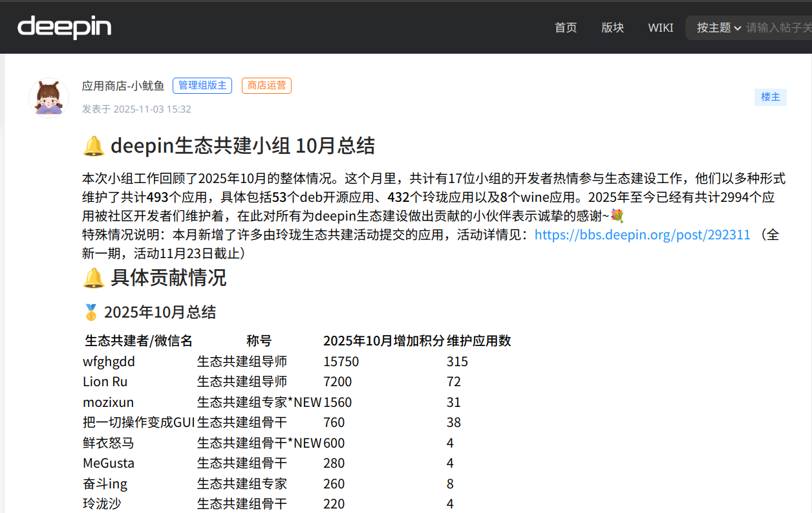Click the 生态共建者/微信名 column header
The width and height of the screenshot is (812, 513).
coord(139,341)
